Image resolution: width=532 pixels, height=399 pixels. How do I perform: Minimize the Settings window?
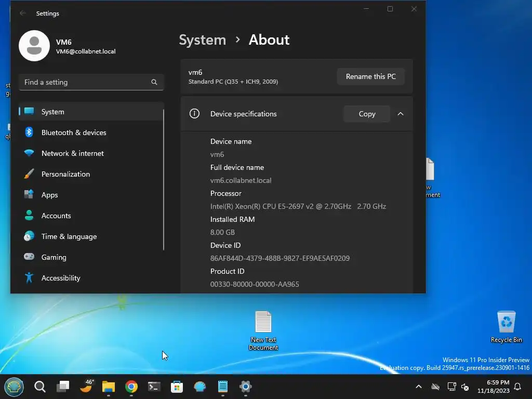[x=366, y=9]
